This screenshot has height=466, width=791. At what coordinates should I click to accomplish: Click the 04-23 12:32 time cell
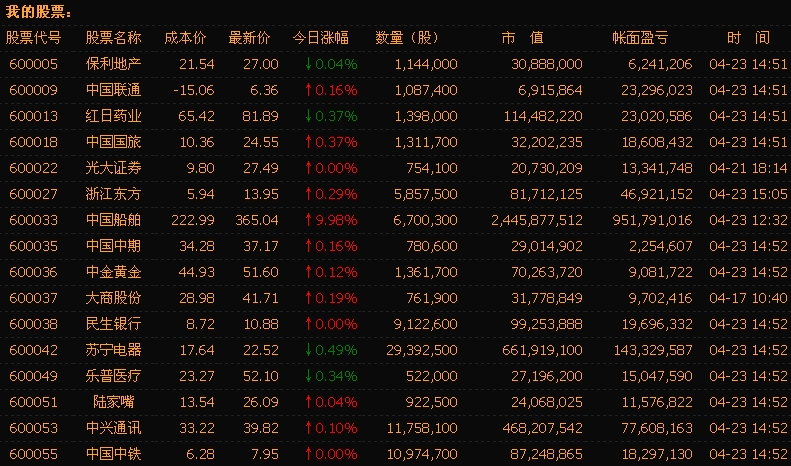point(748,220)
